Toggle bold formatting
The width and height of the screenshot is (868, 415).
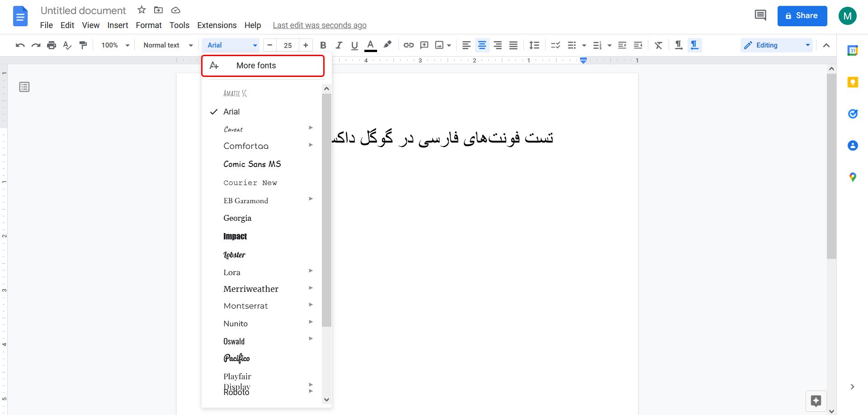pyautogui.click(x=323, y=45)
